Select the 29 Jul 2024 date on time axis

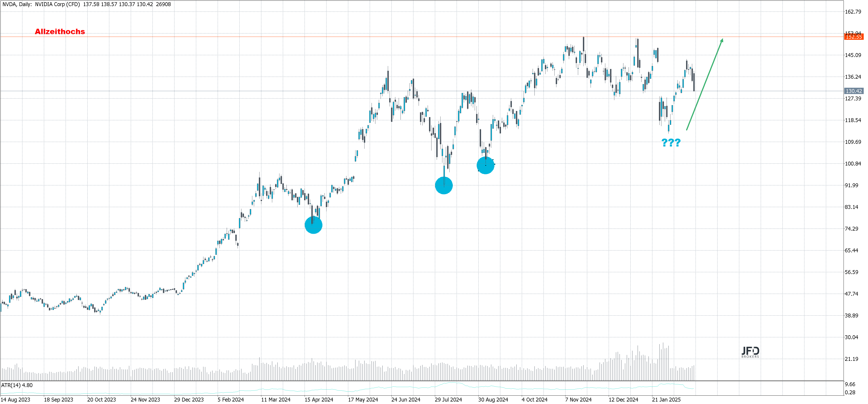click(448, 400)
